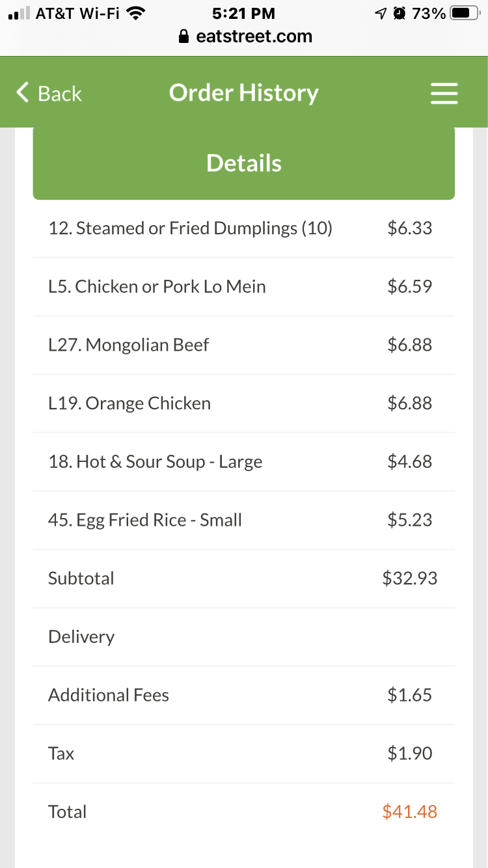Select the Chicken or Pork Lo Mein row
The height and width of the screenshot is (868, 488).
point(157,287)
